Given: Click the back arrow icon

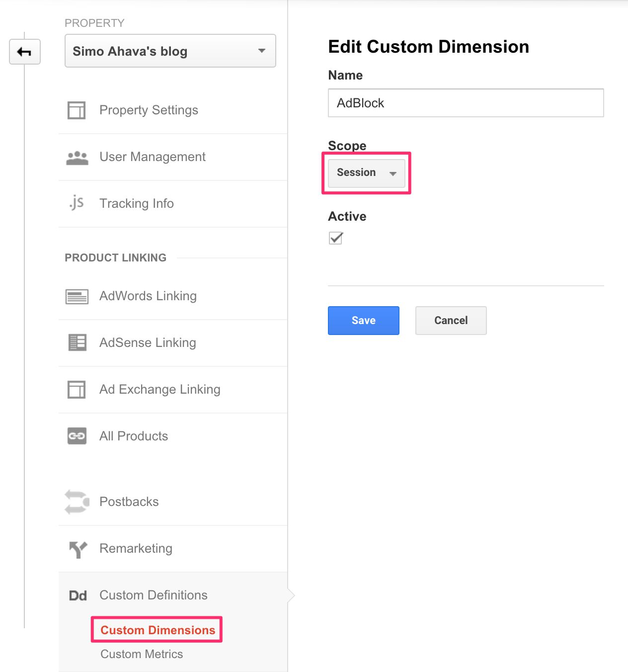Looking at the screenshot, I should 24,52.
